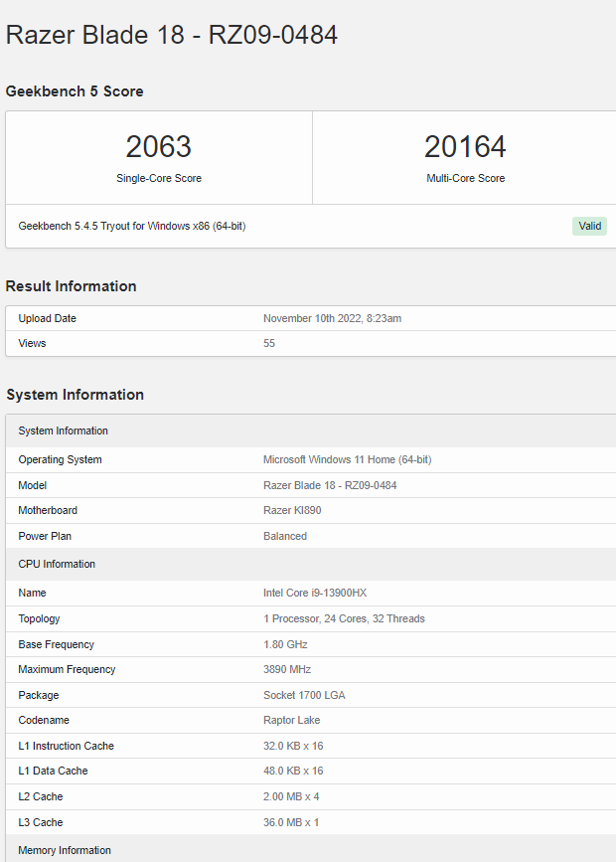Click the green Valid badge
616x862 pixels.
[x=589, y=226]
